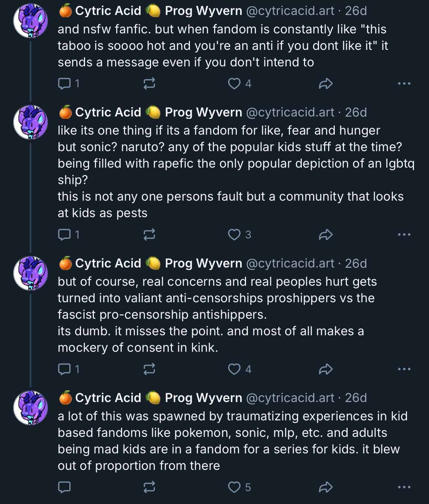Open the post text starting "like its one thing"
429x504 pixels.
(x=219, y=131)
